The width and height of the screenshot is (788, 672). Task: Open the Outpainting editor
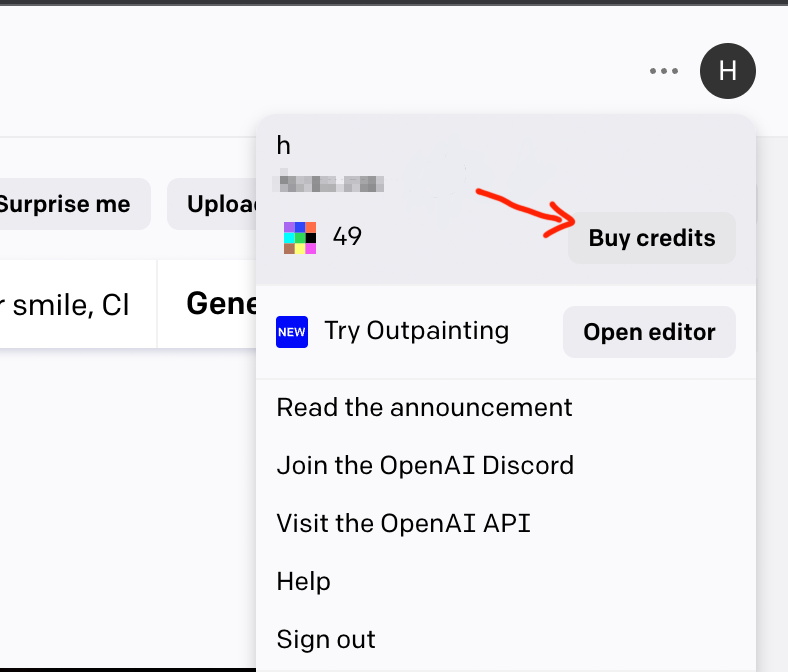point(649,332)
